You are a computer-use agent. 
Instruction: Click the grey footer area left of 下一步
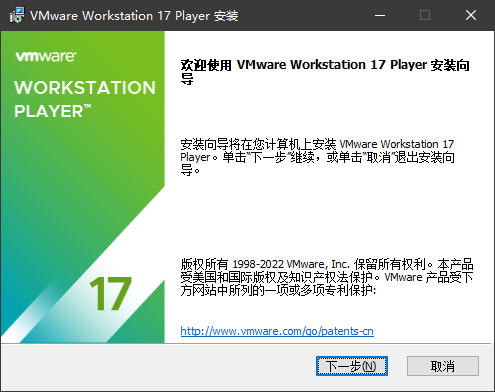[157, 367]
